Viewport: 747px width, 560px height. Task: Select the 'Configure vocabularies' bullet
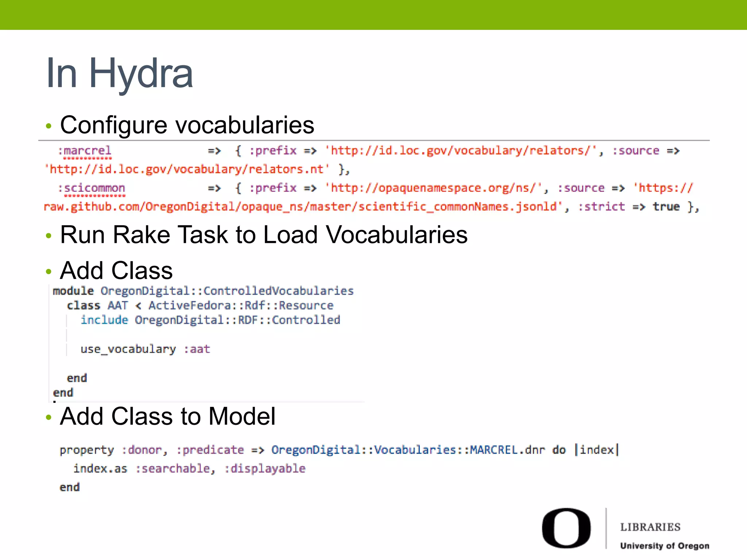187,125
